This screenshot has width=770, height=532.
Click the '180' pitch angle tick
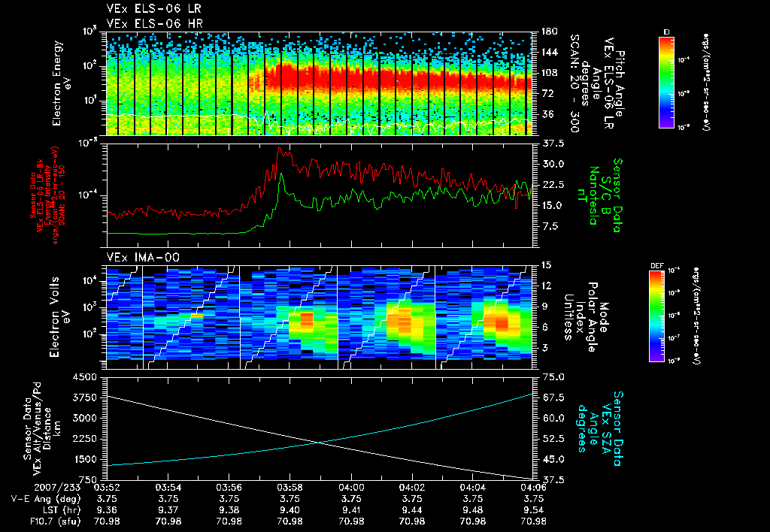(549, 32)
